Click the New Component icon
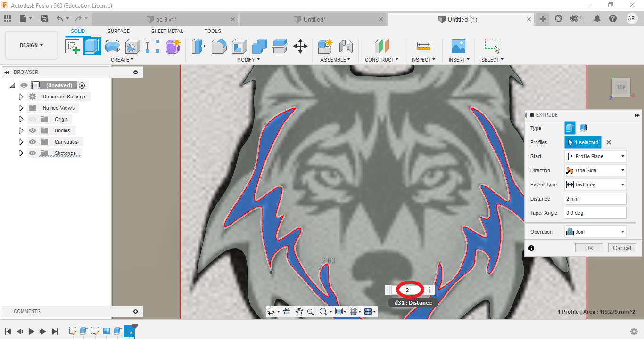This screenshot has height=339, width=644. tap(325, 46)
